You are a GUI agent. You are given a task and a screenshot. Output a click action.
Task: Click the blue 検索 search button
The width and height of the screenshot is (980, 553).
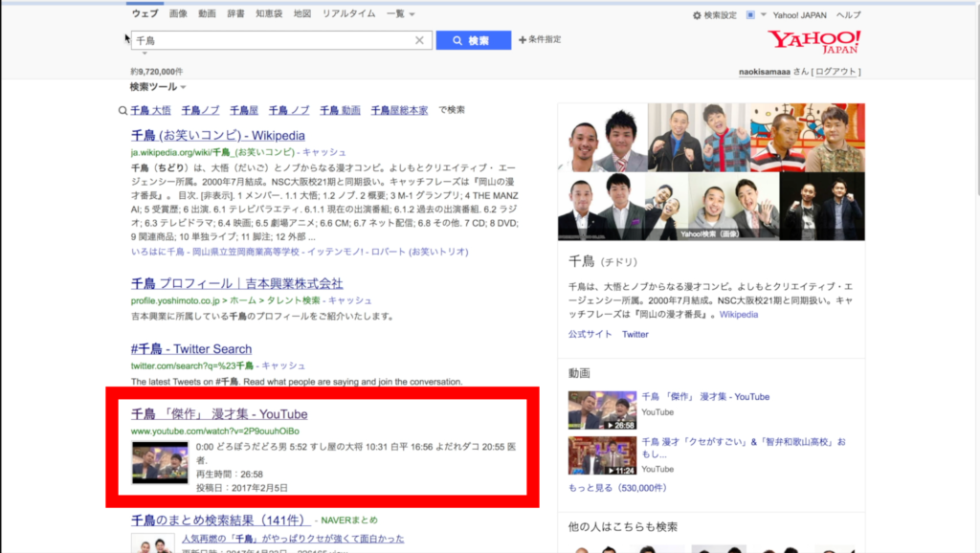point(473,40)
